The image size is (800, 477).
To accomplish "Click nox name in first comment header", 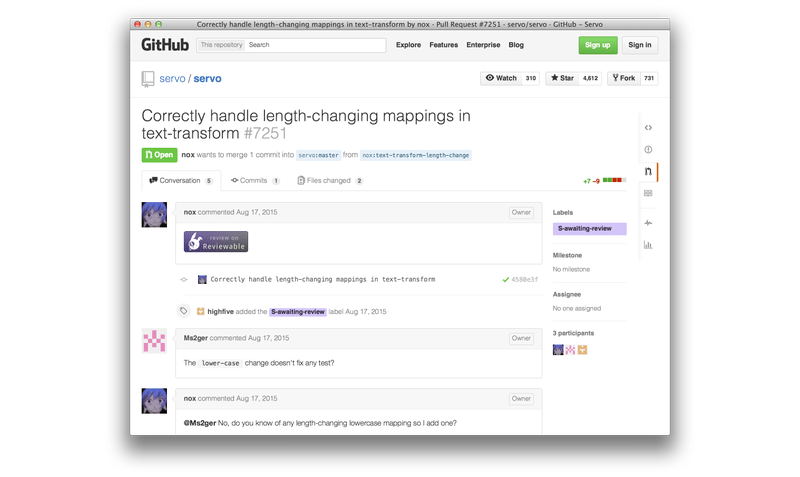I will tap(190, 212).
